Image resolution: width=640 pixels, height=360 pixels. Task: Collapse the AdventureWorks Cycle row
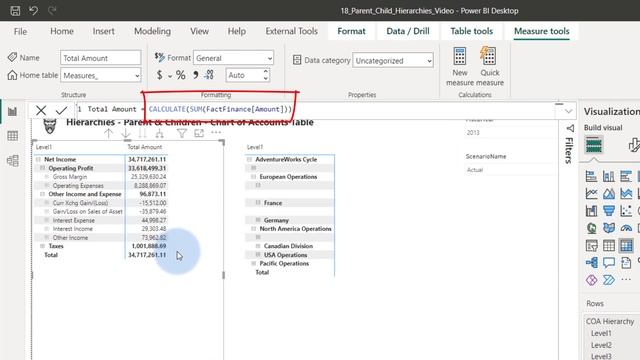[x=249, y=160]
